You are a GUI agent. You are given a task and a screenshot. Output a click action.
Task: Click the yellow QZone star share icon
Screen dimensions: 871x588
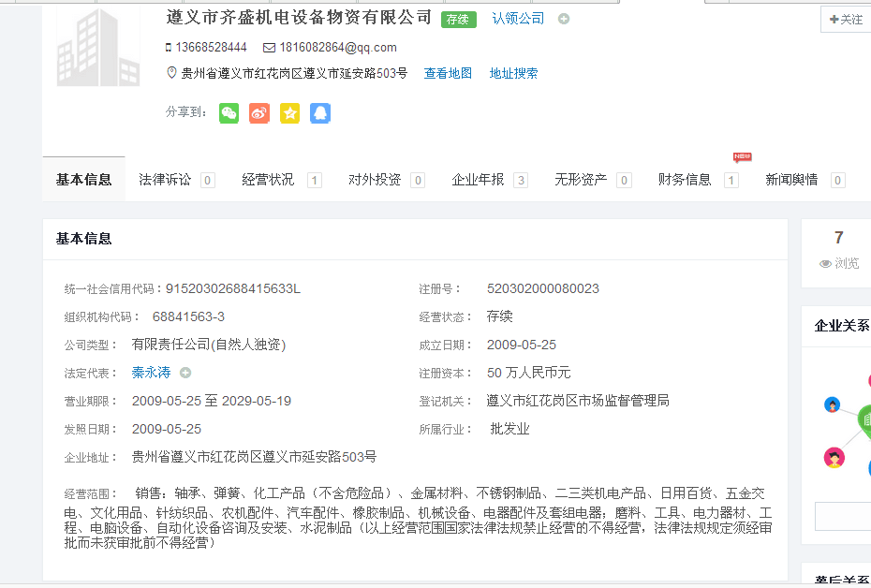coord(290,113)
